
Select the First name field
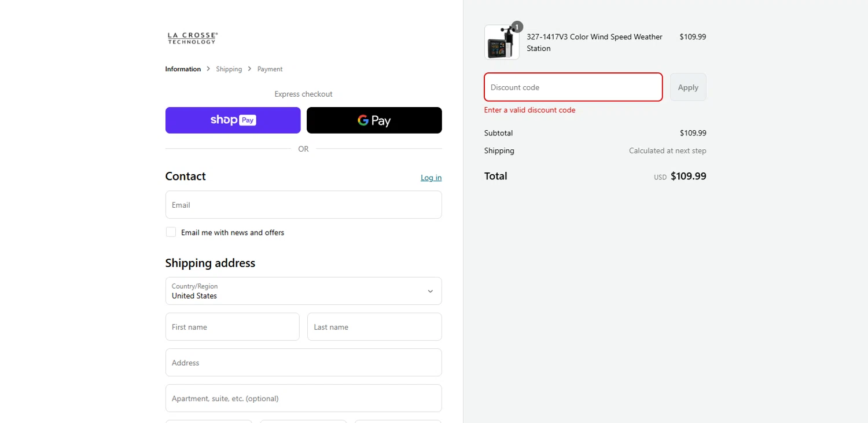(x=232, y=327)
